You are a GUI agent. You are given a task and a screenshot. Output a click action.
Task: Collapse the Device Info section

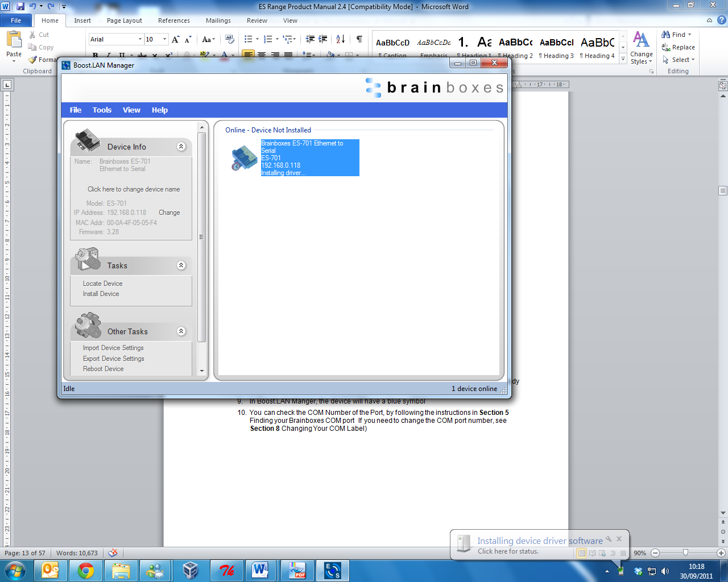point(181,147)
